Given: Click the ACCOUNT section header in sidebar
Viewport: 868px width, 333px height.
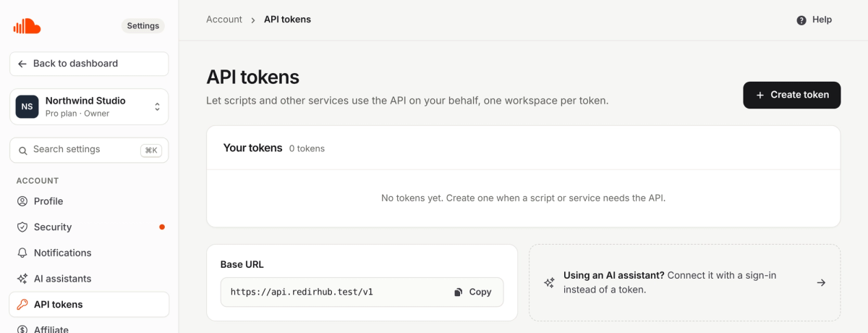Looking at the screenshot, I should (x=38, y=181).
